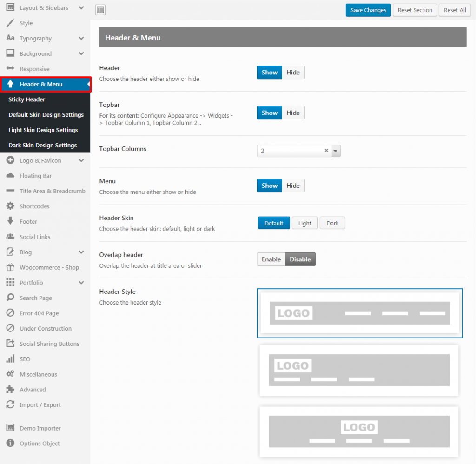
Task: Click the panel layout icon near top left
Action: point(100,10)
